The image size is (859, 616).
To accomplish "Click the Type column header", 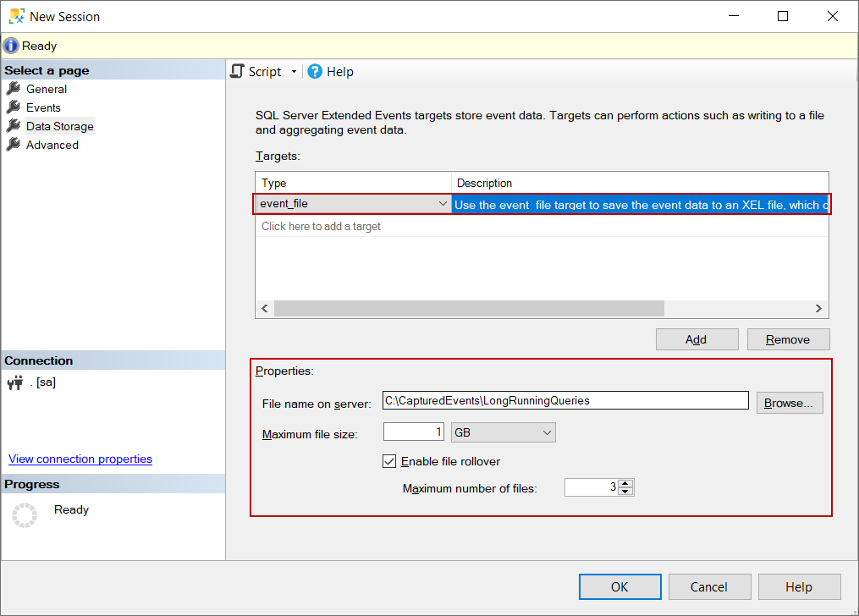I will (354, 183).
